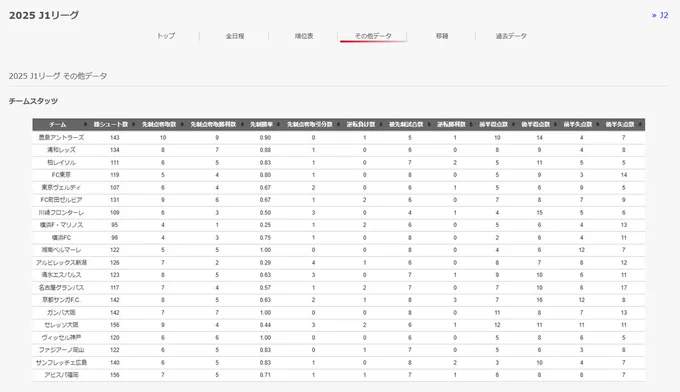Viewport: 680px width, 392px height.
Task: Click 0.50 value in 川崎フロンターレ row
Action: coord(265,212)
